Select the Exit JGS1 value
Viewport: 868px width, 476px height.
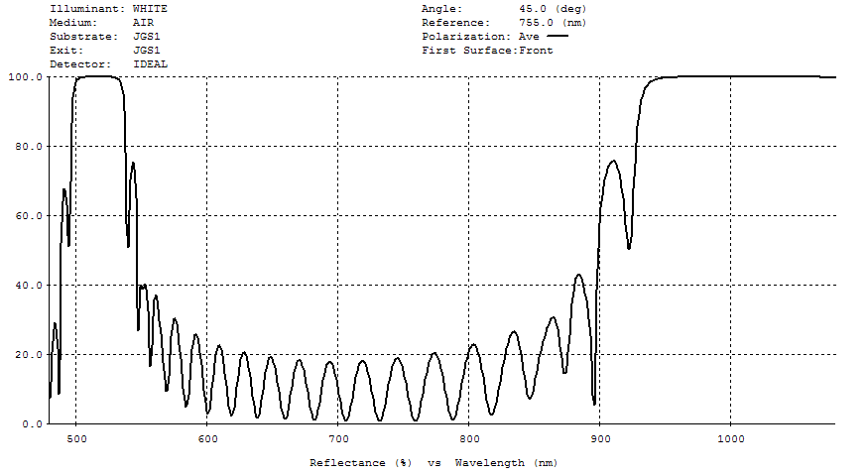pos(146,50)
